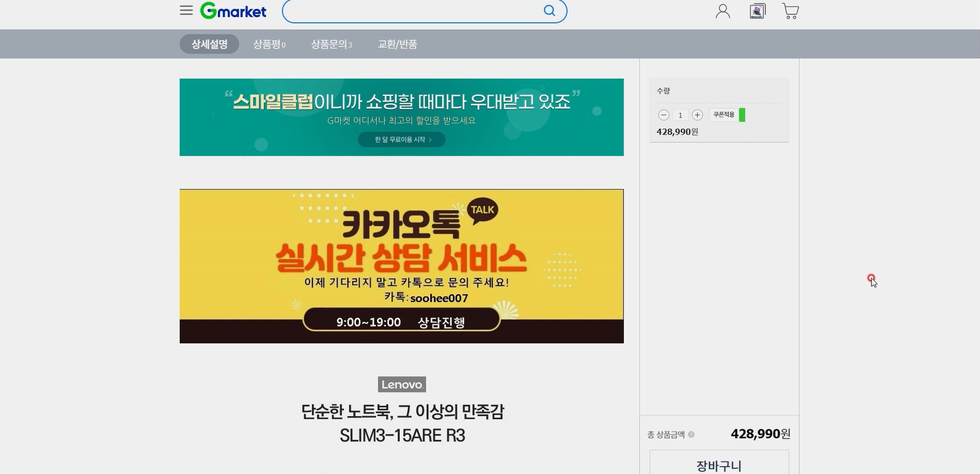Click the quantity number field
Screen dimensions: 980x474
click(680, 115)
